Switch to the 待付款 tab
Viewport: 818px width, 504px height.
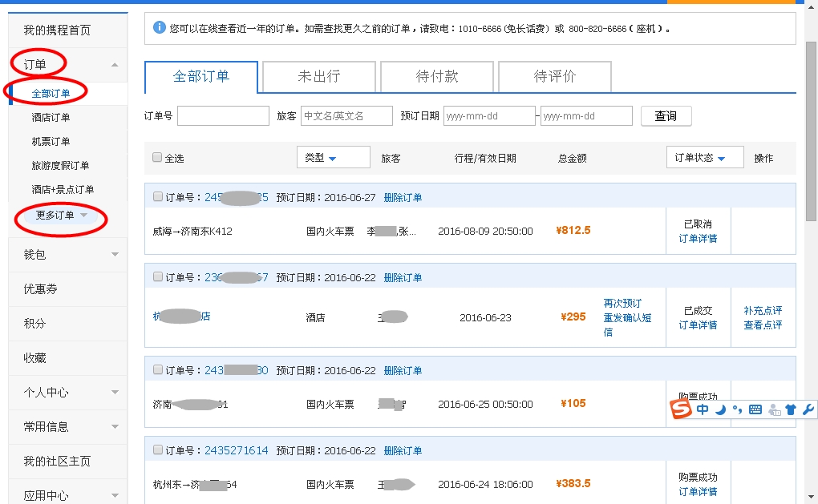pyautogui.click(x=436, y=77)
